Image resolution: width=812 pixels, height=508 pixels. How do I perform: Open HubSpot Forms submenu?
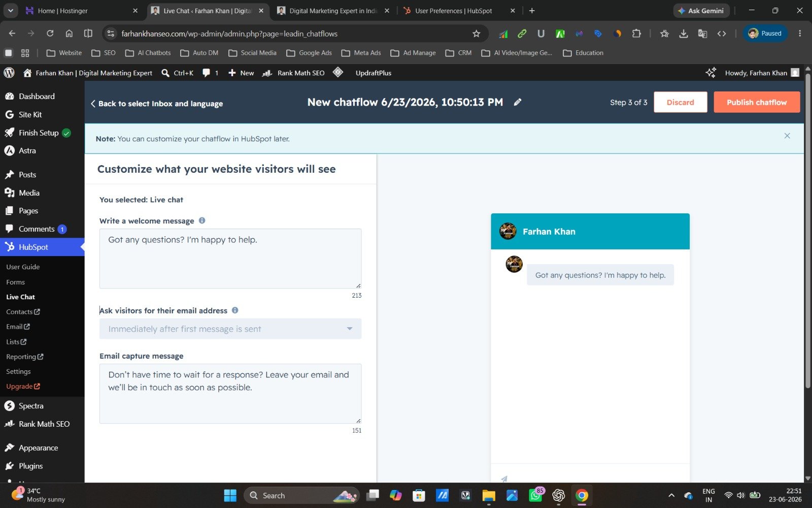15,282
